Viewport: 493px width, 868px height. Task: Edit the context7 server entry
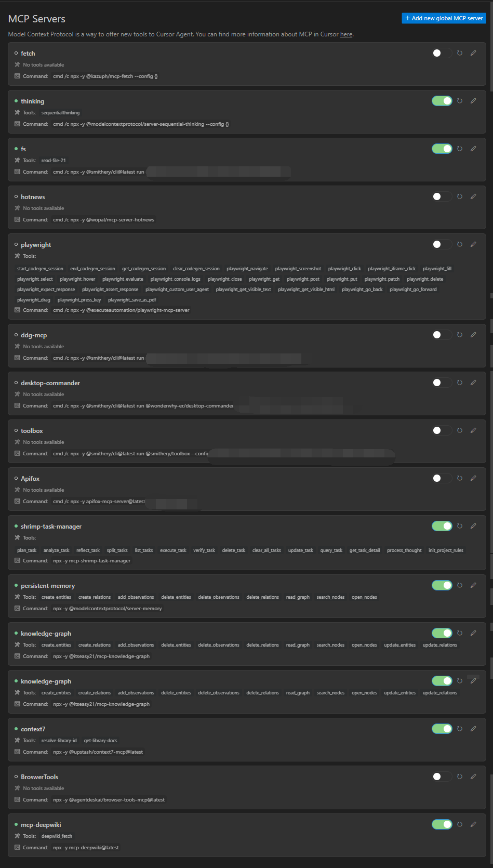(473, 729)
